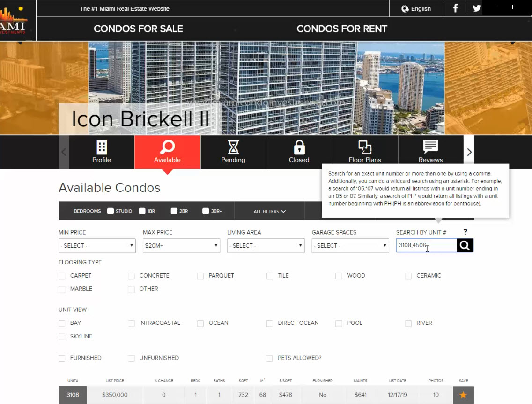The height and width of the screenshot is (404, 532).
Task: Open the Closed listings lock icon
Action: pos(299,147)
